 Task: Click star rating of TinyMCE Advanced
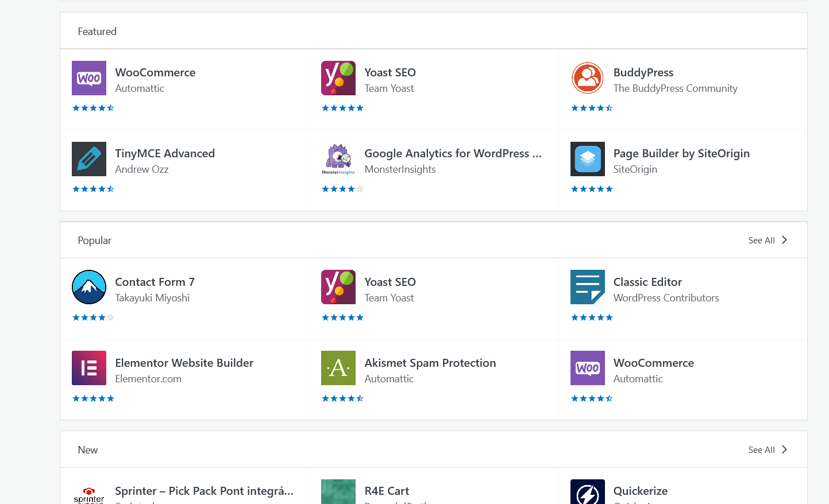point(93,189)
